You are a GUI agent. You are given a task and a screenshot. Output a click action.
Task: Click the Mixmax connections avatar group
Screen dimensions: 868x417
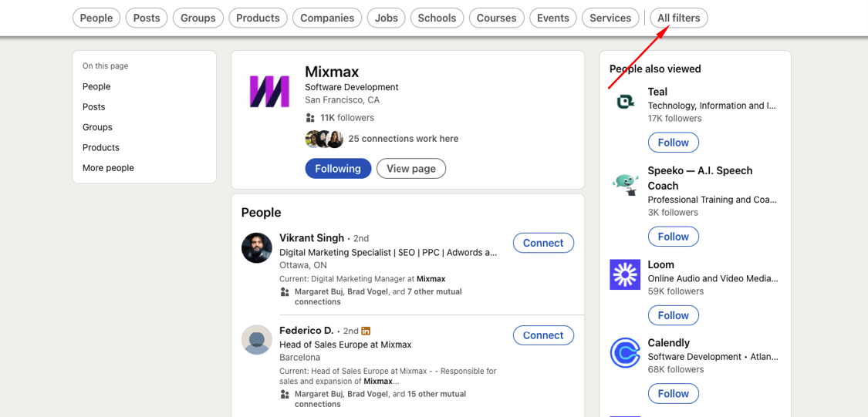[324, 139]
